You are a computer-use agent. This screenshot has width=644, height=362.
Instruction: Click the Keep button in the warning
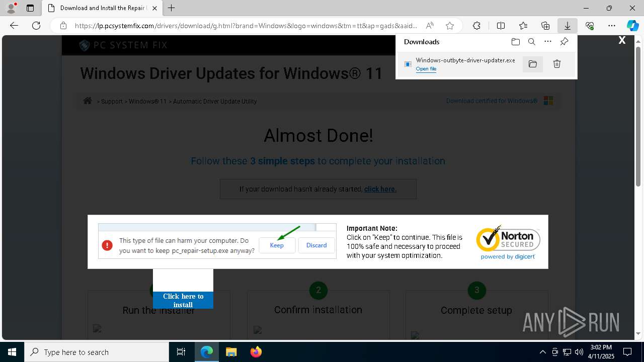(277, 245)
